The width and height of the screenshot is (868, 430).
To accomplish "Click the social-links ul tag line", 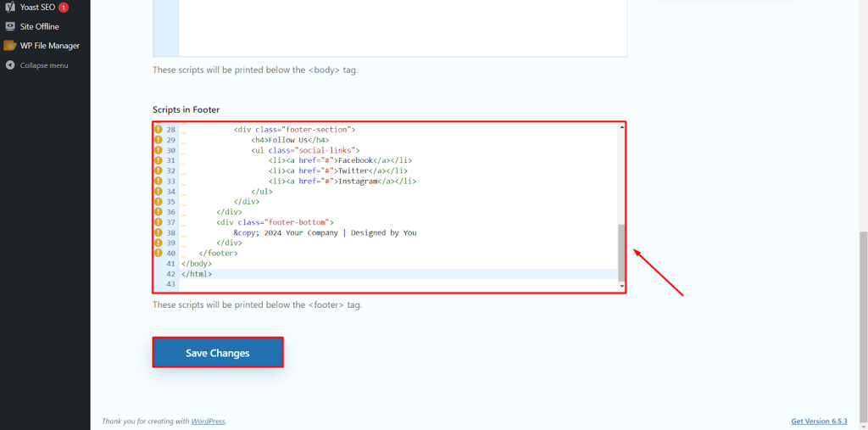I will pos(305,150).
